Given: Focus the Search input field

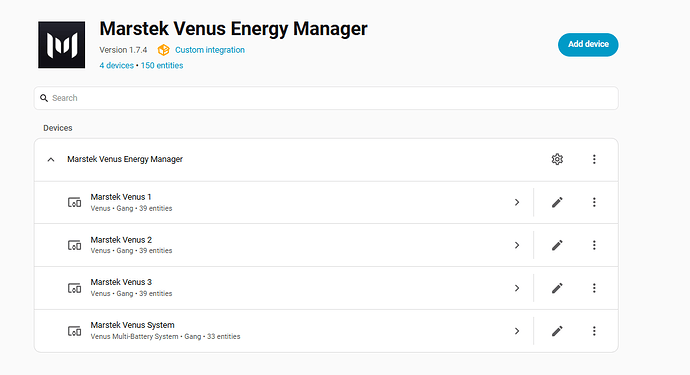Looking at the screenshot, I should [x=326, y=98].
